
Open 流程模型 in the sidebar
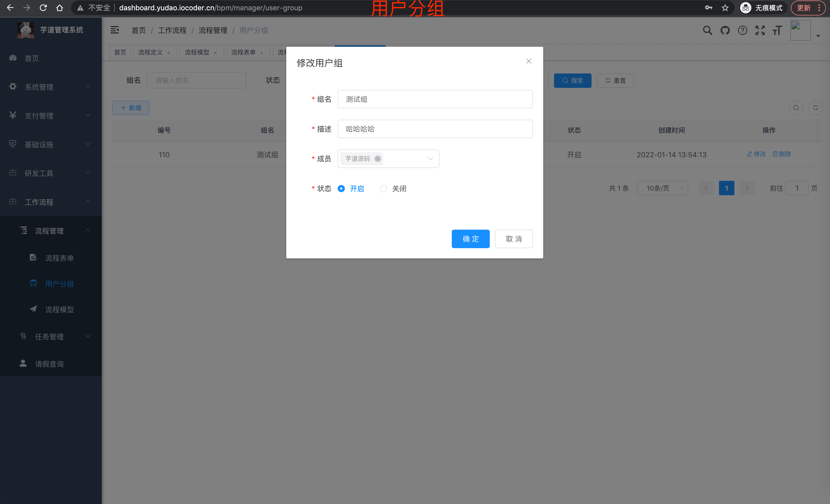tap(51, 309)
